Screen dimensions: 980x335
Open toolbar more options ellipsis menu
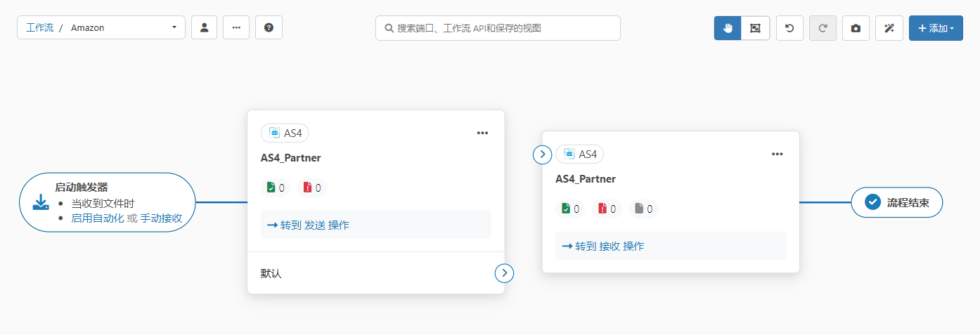(236, 27)
